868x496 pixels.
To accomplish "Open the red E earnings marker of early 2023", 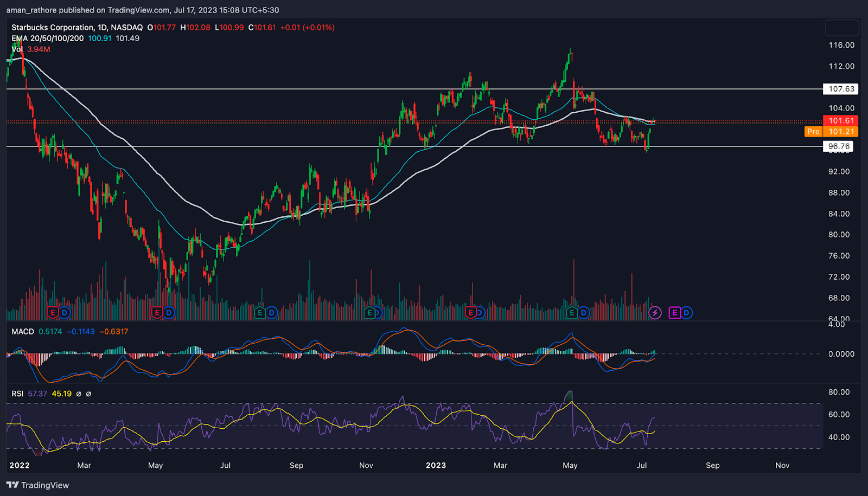I will [470, 313].
